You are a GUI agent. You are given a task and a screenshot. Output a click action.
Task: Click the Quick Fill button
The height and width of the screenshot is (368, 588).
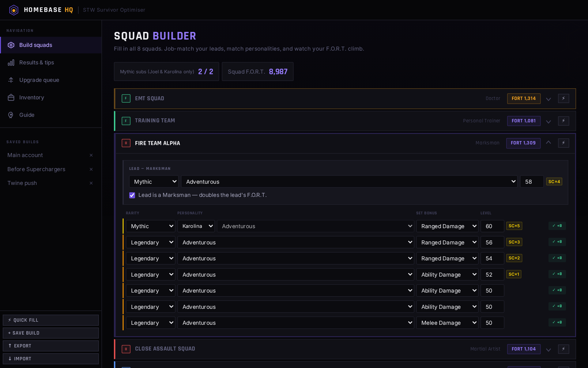(51, 320)
